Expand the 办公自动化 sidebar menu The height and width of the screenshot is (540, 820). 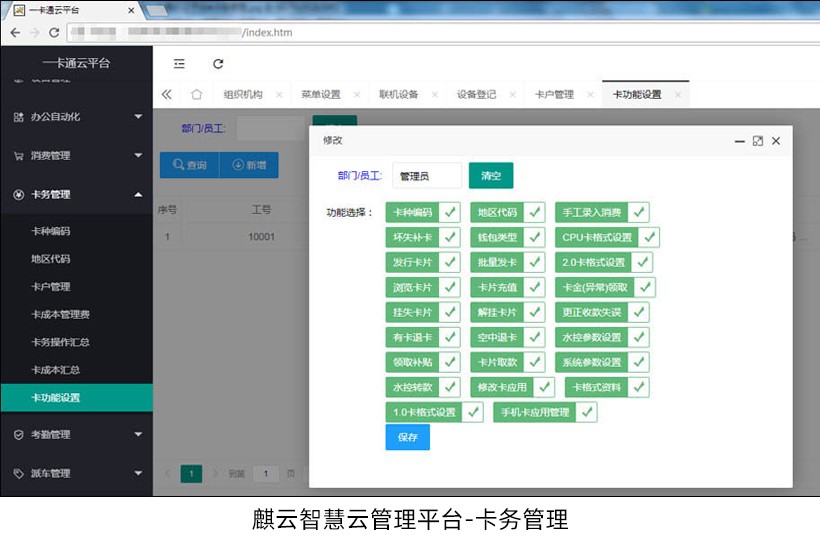pyautogui.click(x=76, y=117)
